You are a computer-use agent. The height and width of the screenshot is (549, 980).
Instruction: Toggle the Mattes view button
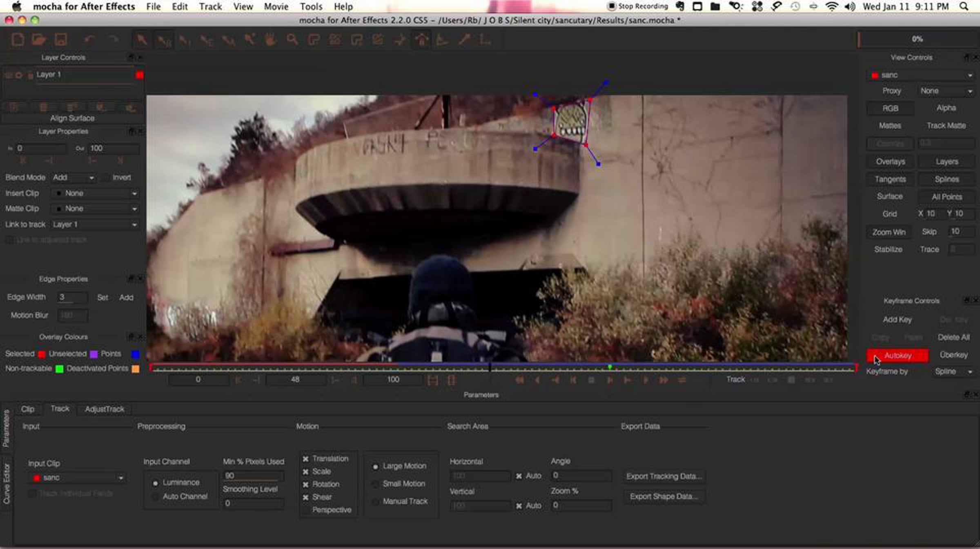[890, 126]
